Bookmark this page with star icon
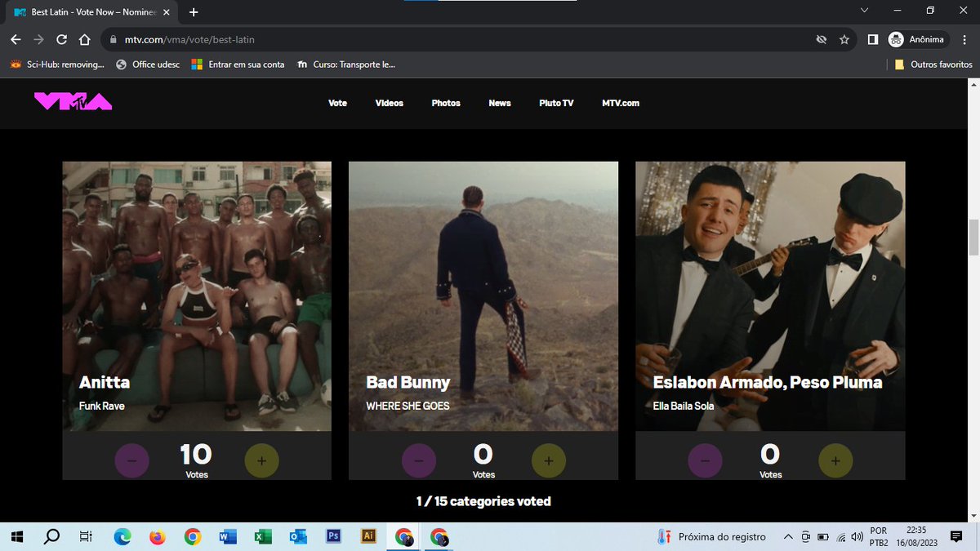This screenshot has height=551, width=980. [x=844, y=39]
